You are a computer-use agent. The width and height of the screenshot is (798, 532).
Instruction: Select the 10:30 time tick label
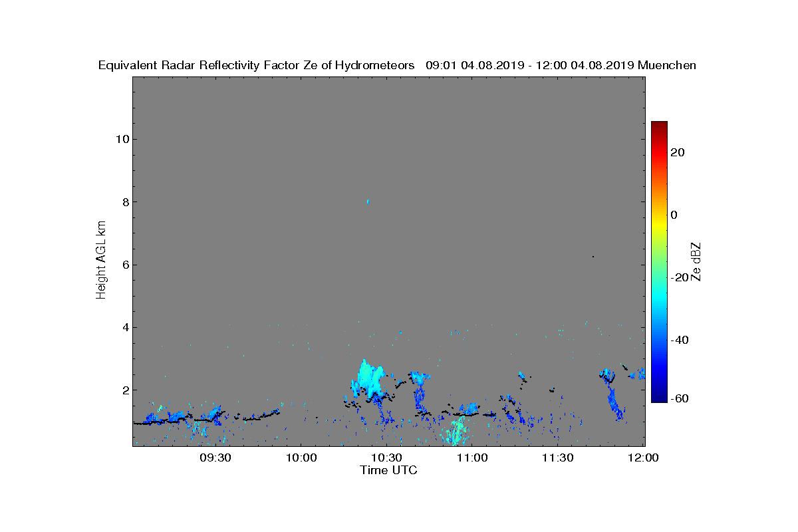386,458
